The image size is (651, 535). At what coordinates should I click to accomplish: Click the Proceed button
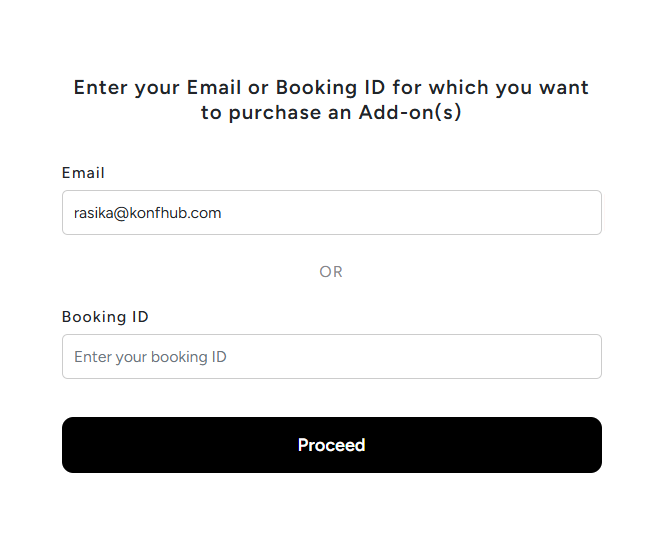pos(332,445)
